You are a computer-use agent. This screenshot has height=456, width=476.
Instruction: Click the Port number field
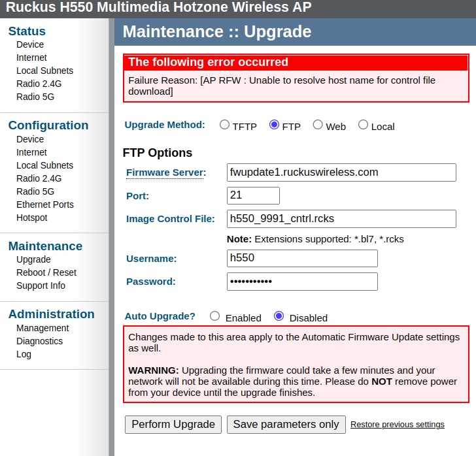(253, 195)
